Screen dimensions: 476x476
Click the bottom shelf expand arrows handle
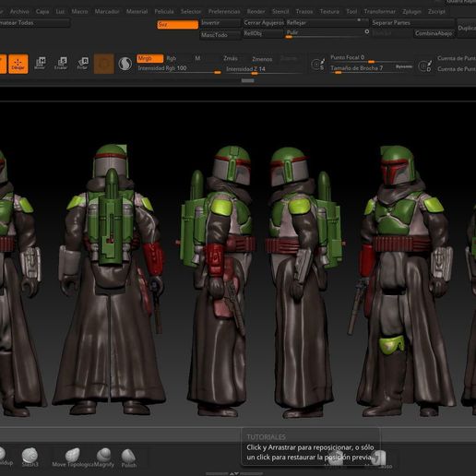click(234, 473)
